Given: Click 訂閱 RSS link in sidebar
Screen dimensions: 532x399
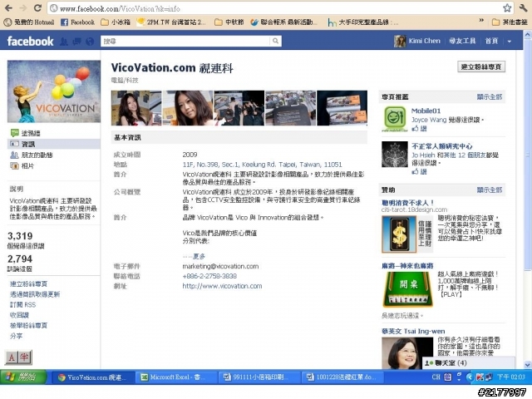Looking at the screenshot, I should pos(22,305).
